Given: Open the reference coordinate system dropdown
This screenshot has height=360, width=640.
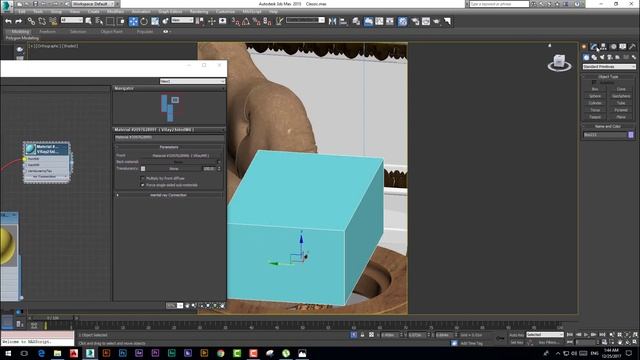Looking at the screenshot, I should 182,20.
